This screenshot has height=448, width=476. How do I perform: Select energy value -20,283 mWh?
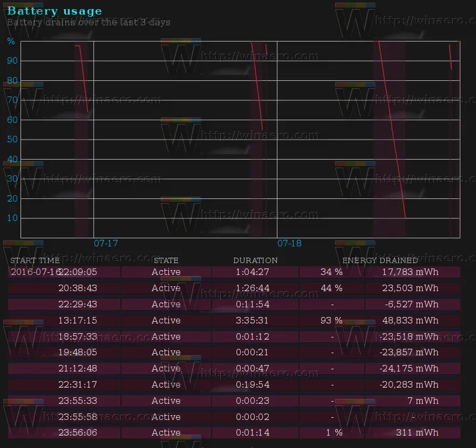pyautogui.click(x=409, y=384)
